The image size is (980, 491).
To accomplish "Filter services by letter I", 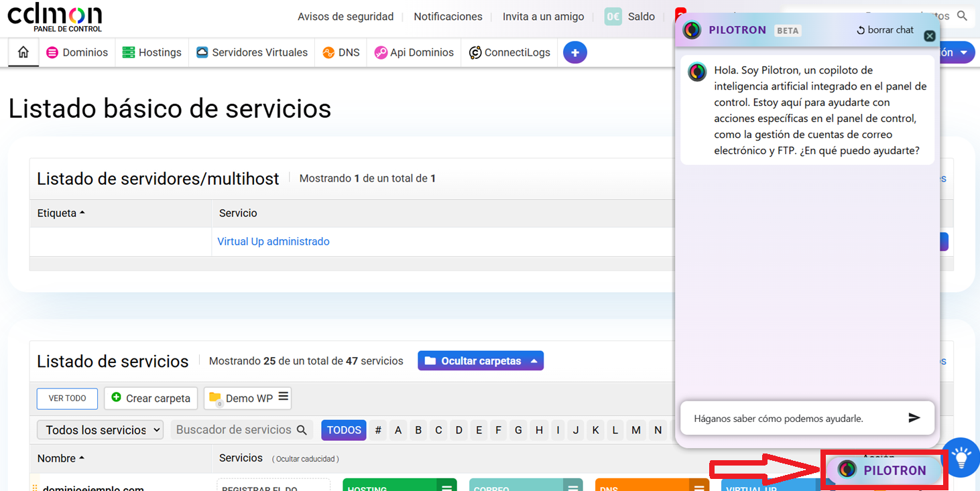I will pos(558,430).
